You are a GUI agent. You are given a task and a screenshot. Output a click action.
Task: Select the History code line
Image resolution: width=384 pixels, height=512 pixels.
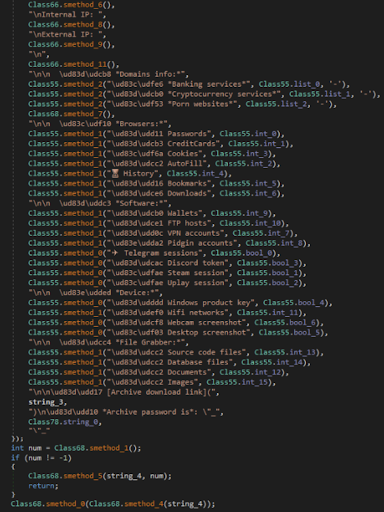130,174
